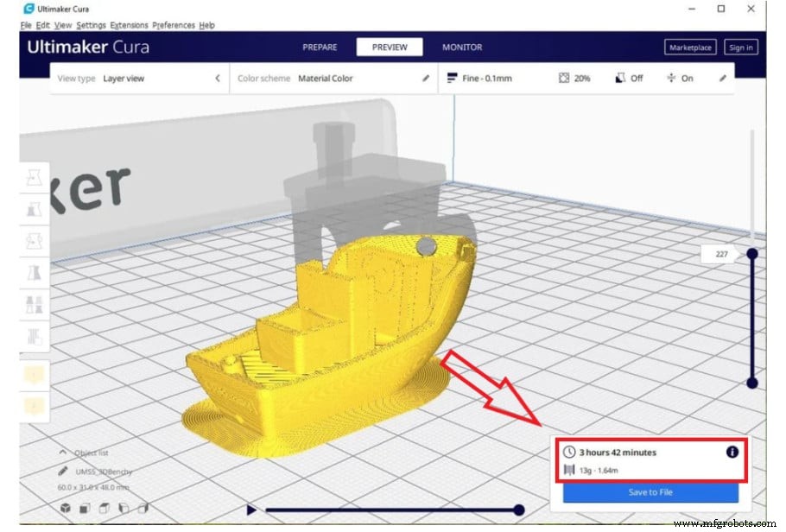Switch to the 3D perspective view
786x532 pixels.
[x=65, y=509]
